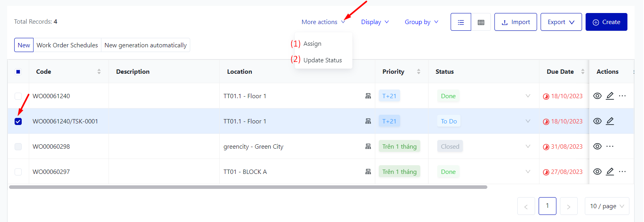Screen dimensions: 644x222
Task: Switch to list view layout icon
Action: coord(461,22)
